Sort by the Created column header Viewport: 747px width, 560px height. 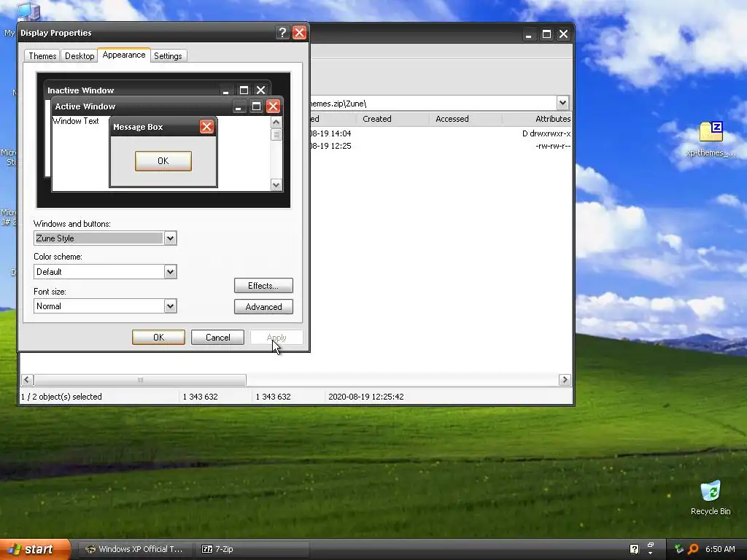[393, 119]
